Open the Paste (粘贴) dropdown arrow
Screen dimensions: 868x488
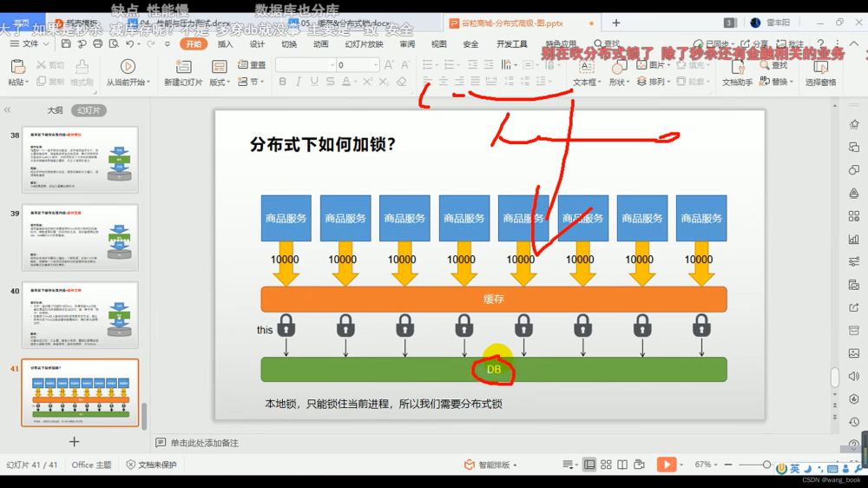(x=27, y=82)
